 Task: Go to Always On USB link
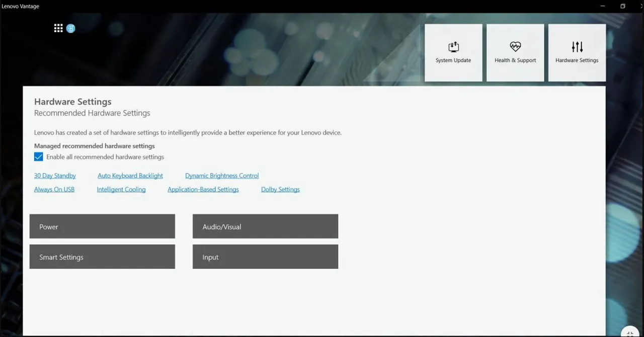pos(54,190)
